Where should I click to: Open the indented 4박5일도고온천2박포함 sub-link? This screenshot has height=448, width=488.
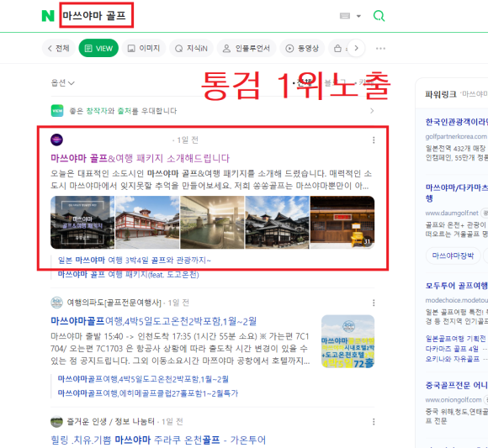tap(143, 379)
